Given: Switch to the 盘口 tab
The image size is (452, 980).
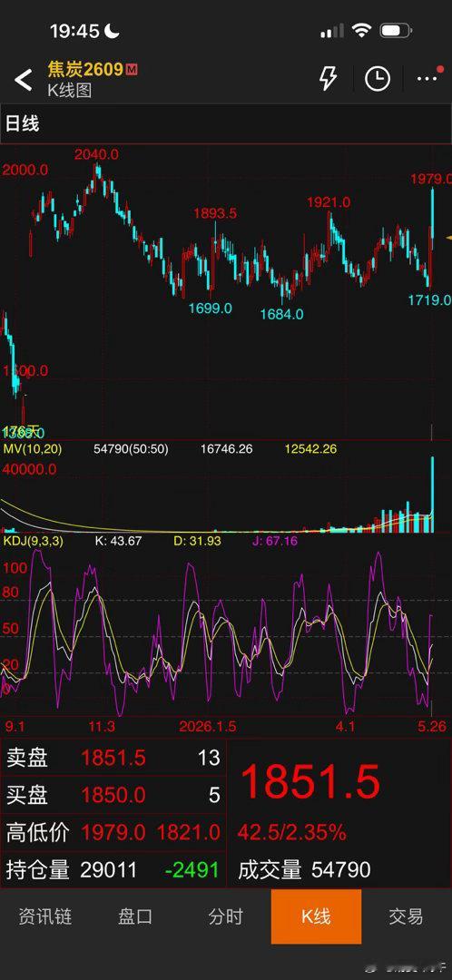Looking at the screenshot, I should click(x=135, y=916).
